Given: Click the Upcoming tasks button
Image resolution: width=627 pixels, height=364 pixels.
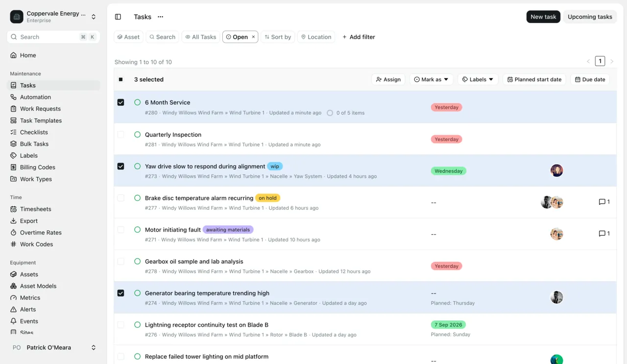Looking at the screenshot, I should coord(590,17).
